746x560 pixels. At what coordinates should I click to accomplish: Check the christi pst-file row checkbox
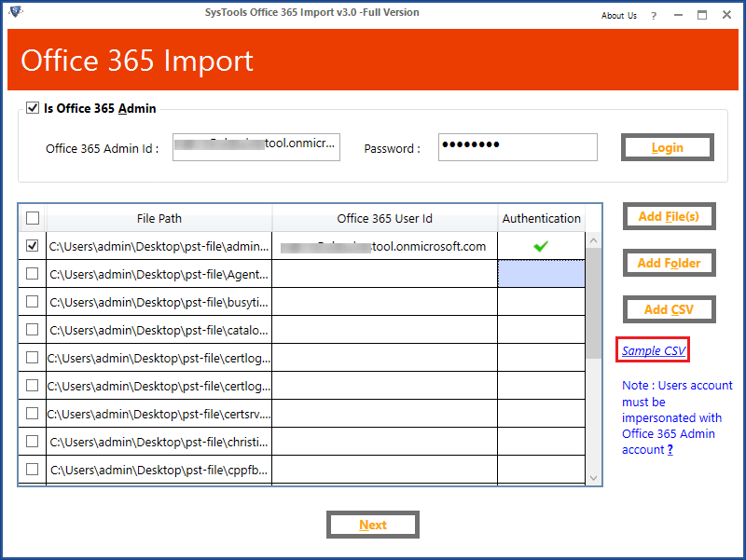33,441
